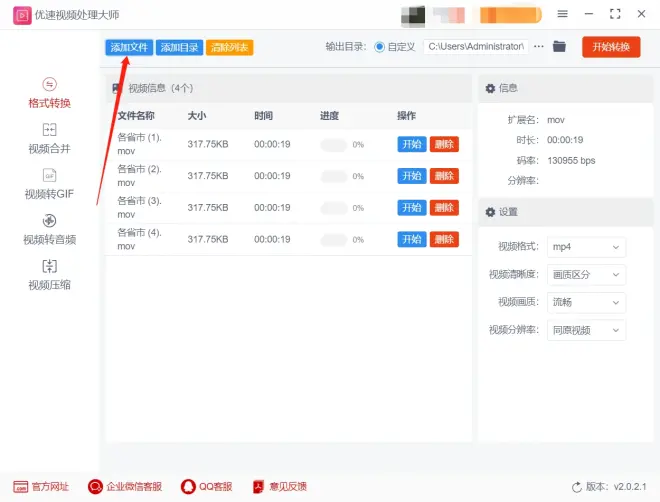Screen dimensions: 660x502
Task: Switch to 格式转换 menu label
Action: coord(49,103)
